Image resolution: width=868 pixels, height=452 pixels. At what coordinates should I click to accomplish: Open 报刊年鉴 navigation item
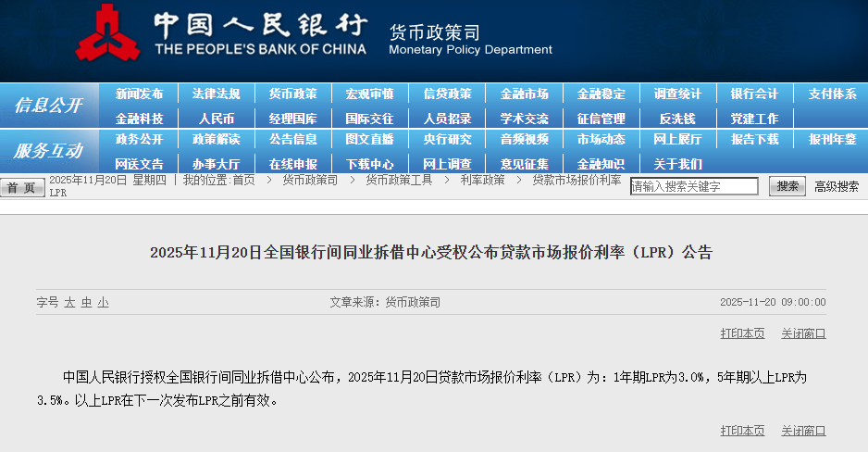832,140
